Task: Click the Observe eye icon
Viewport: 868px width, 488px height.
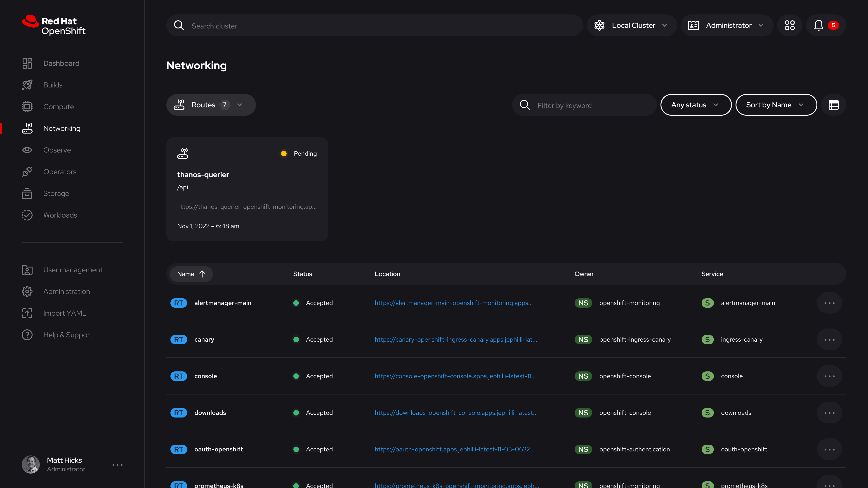Action: click(x=27, y=150)
